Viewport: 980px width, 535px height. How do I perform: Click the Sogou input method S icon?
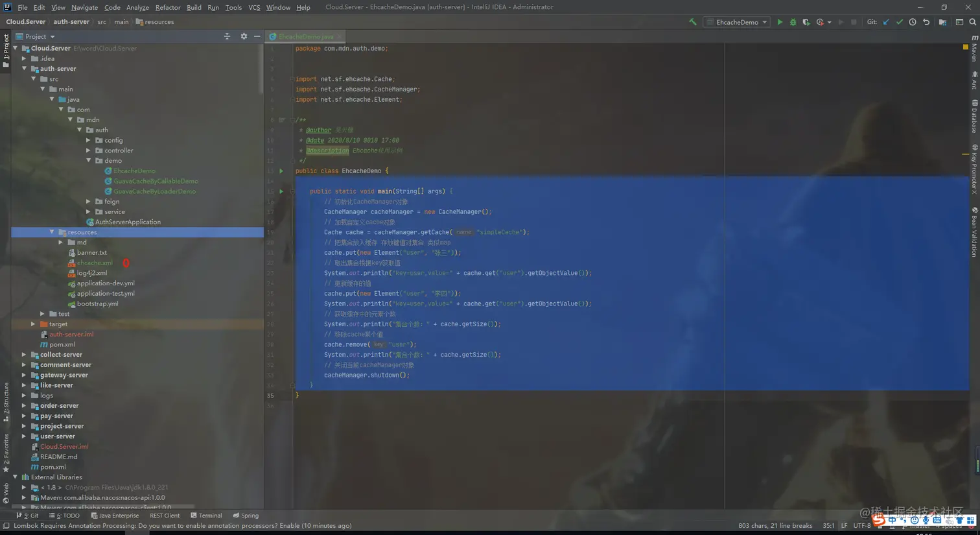[878, 520]
